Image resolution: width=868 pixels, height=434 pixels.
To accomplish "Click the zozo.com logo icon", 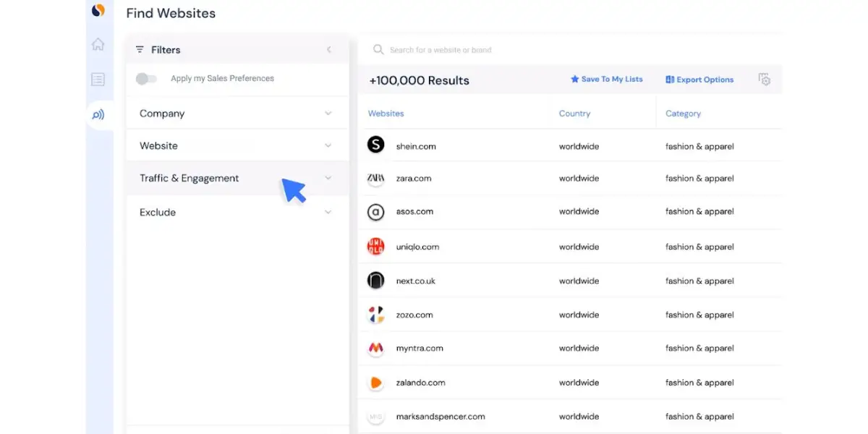I will 376,315.
